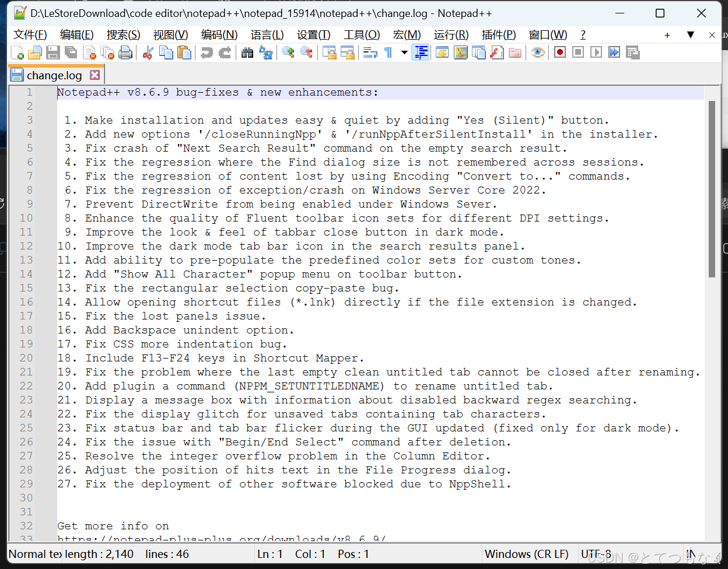Add new tab with plus button
728x569 pixels.
(x=667, y=36)
